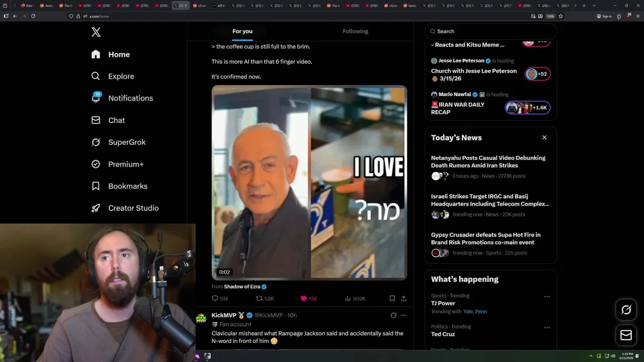
Task: Open Chat in the sidebar
Action: pos(108,120)
